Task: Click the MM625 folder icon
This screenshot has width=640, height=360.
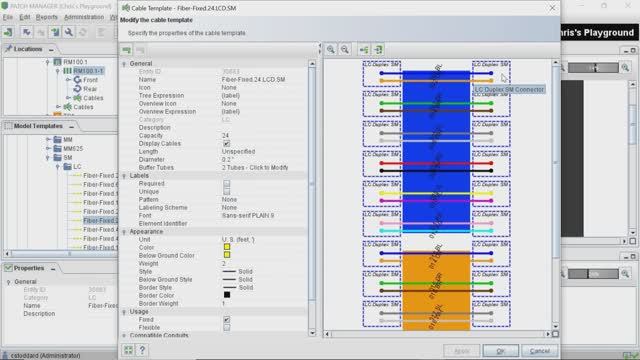Action: (58, 149)
